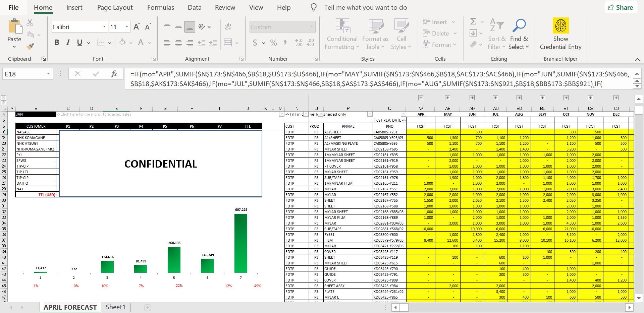Switch to the Insert tab

[x=74, y=7]
